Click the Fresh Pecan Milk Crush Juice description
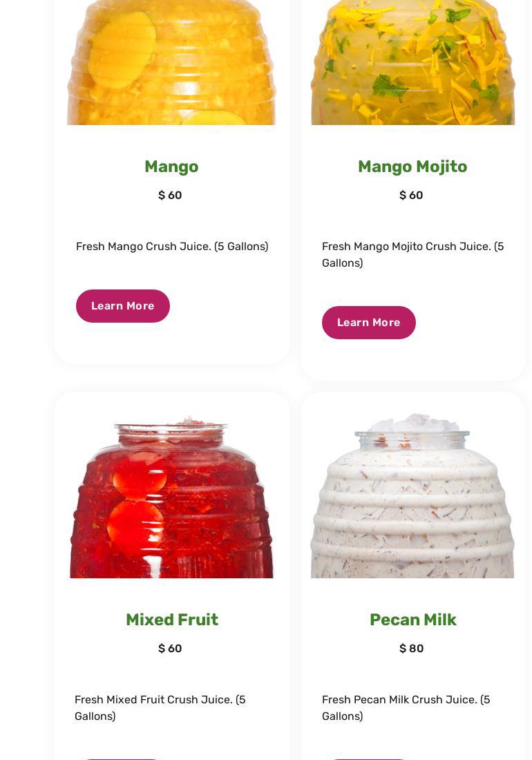This screenshot has width=532, height=760. pos(406,707)
